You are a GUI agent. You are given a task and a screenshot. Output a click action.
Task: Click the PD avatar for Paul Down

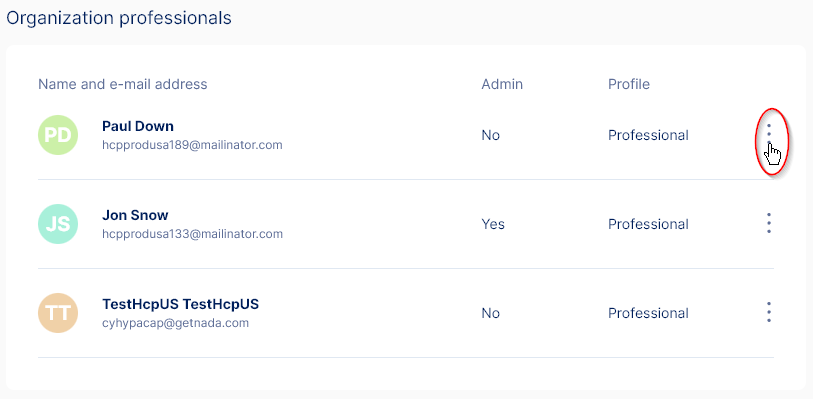pyautogui.click(x=58, y=135)
